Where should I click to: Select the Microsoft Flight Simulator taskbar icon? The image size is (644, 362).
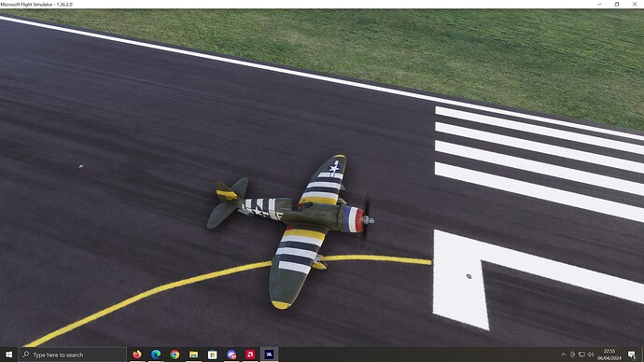pyautogui.click(x=269, y=355)
